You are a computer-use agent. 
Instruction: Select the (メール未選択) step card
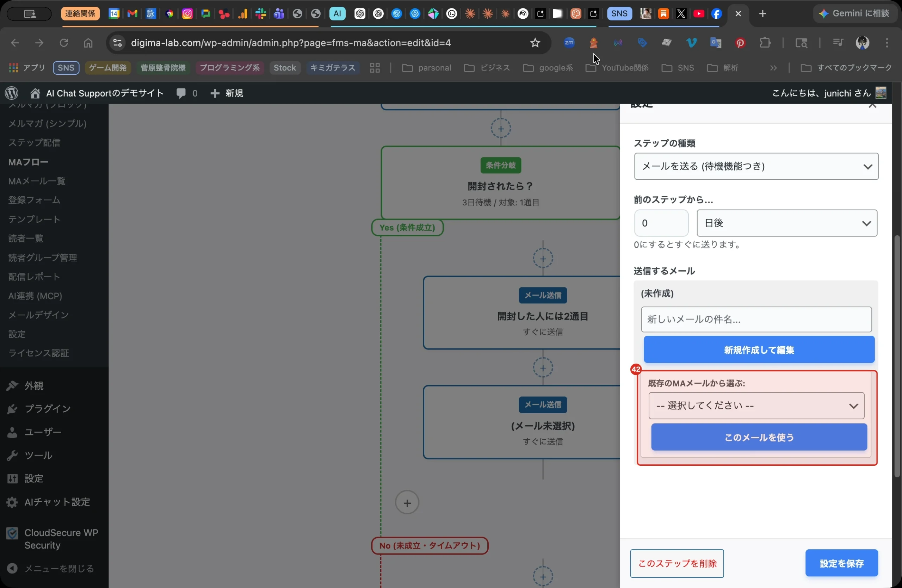coord(521,422)
